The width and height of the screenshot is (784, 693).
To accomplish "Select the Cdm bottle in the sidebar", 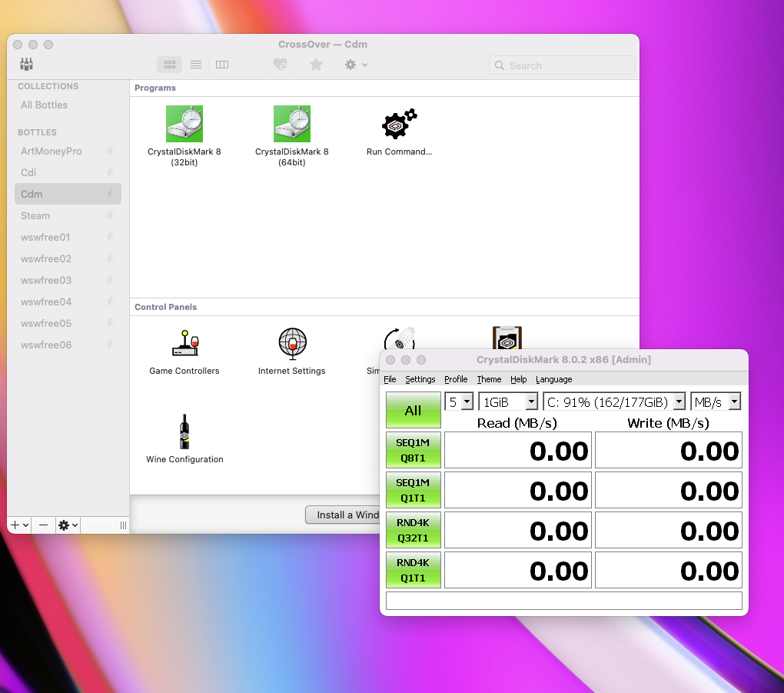I will click(x=68, y=194).
